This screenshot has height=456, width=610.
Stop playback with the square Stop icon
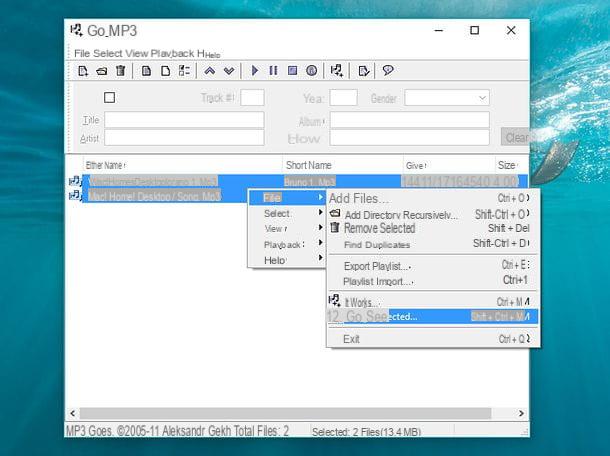[x=293, y=71]
